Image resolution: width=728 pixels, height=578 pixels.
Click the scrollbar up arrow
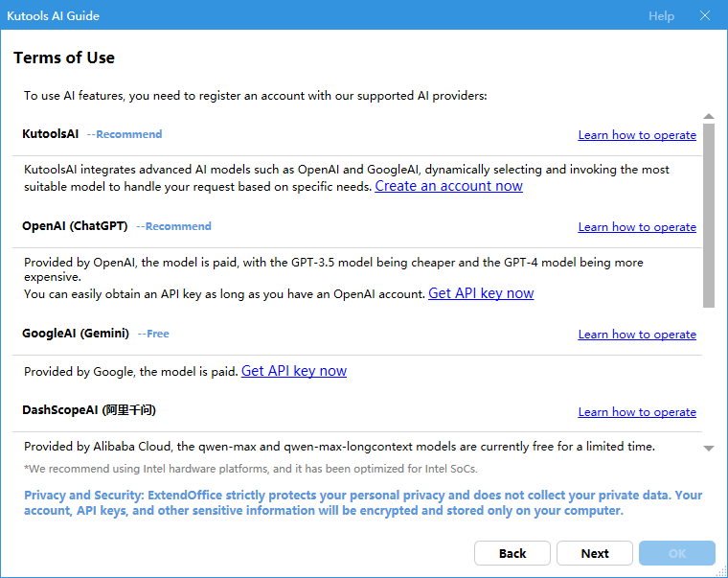tap(709, 117)
